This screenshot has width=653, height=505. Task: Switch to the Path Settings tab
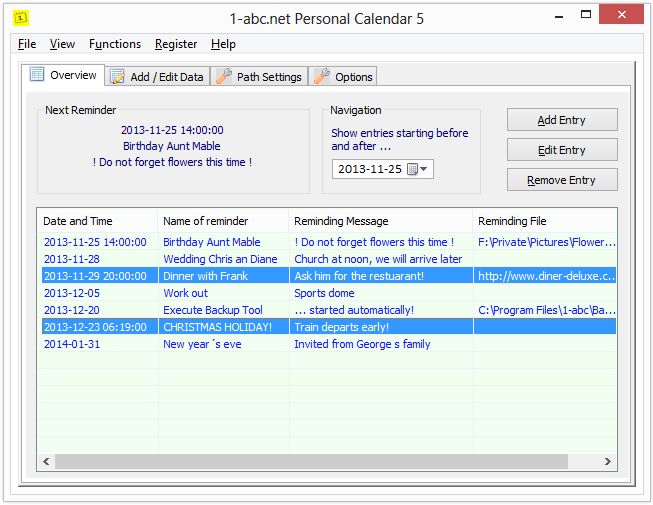(259, 77)
